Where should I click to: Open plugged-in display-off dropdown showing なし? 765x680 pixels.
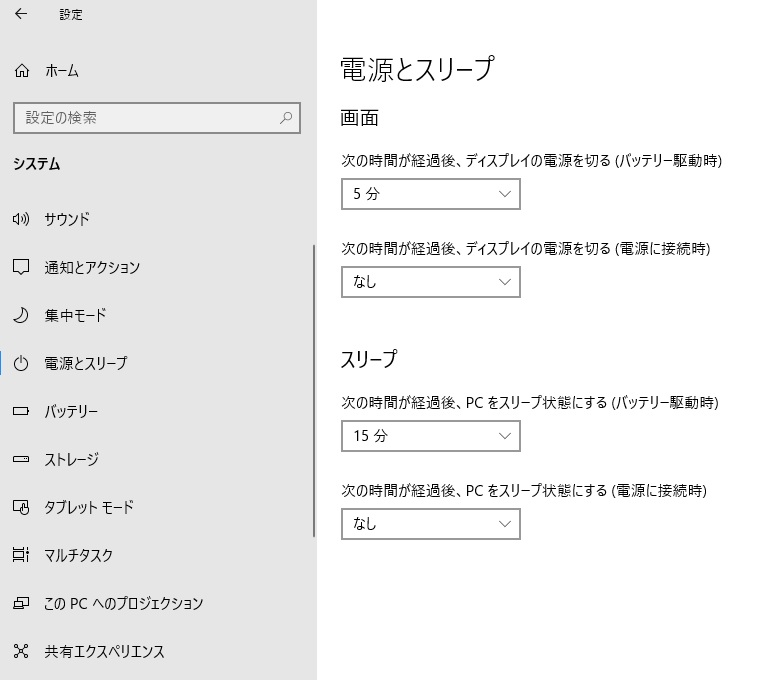point(431,281)
